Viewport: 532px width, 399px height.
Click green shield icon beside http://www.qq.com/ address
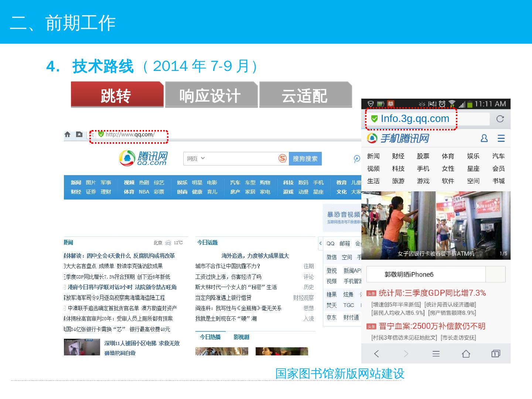coord(101,134)
